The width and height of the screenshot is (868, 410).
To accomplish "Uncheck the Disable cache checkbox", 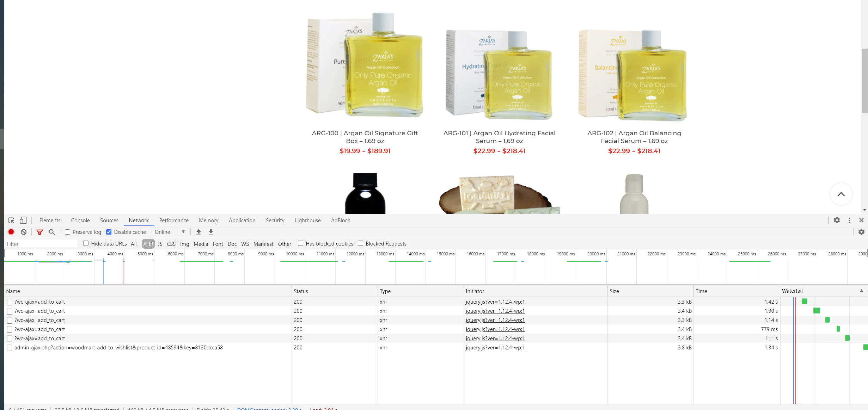I will [109, 232].
